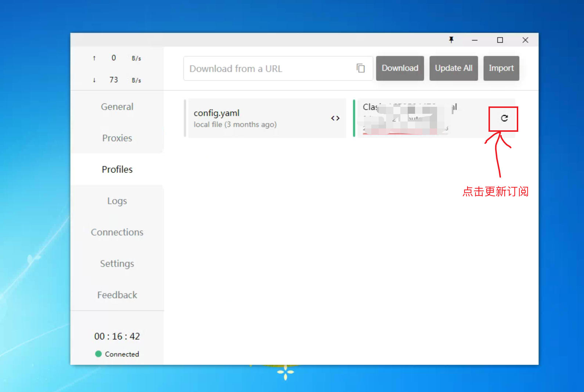The width and height of the screenshot is (584, 392).
Task: Open the Feedback tab
Action: pos(117,295)
